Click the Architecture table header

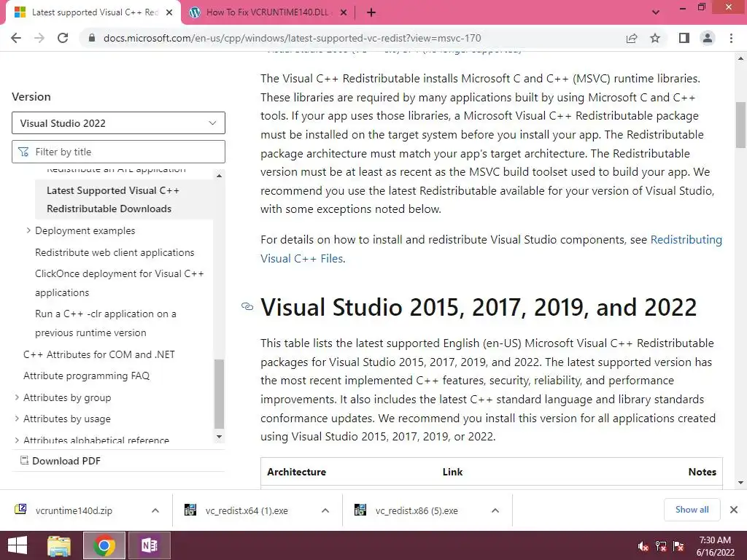click(296, 472)
